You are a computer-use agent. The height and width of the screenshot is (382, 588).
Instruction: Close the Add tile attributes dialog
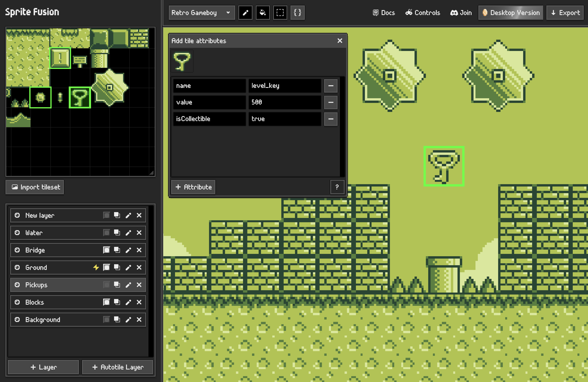tap(340, 41)
